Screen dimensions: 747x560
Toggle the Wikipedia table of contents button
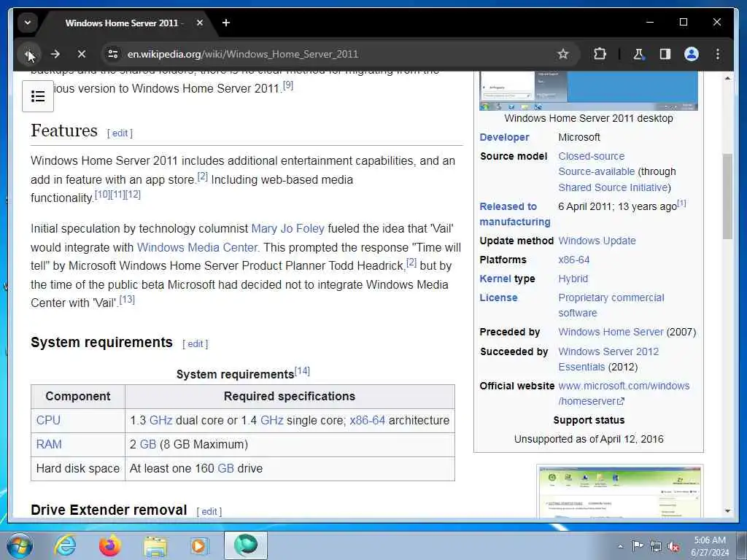[38, 96]
